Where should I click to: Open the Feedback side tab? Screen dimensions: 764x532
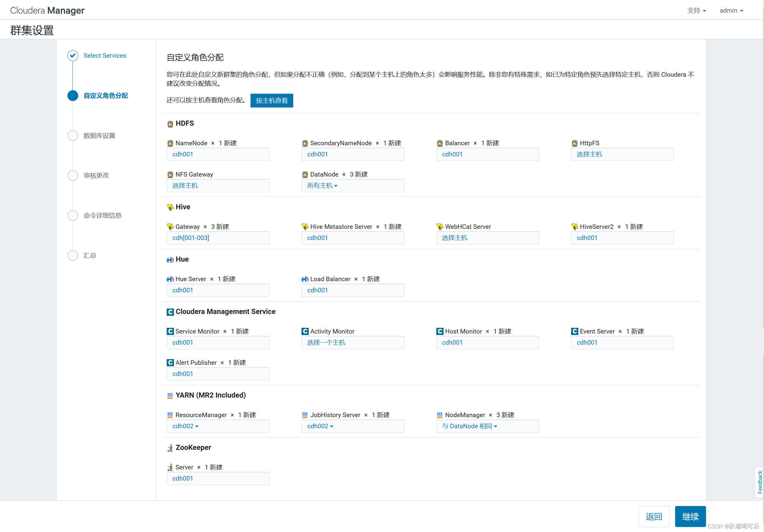pyautogui.click(x=759, y=482)
